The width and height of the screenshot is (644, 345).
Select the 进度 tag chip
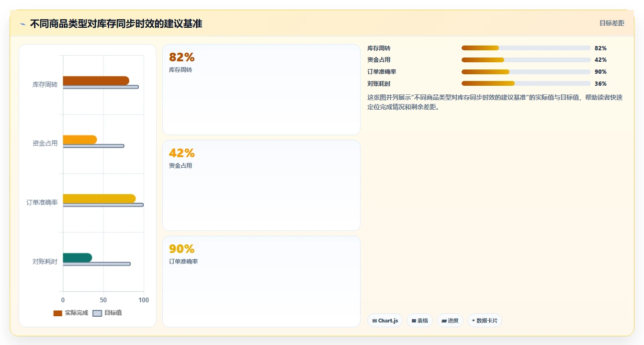tap(450, 321)
